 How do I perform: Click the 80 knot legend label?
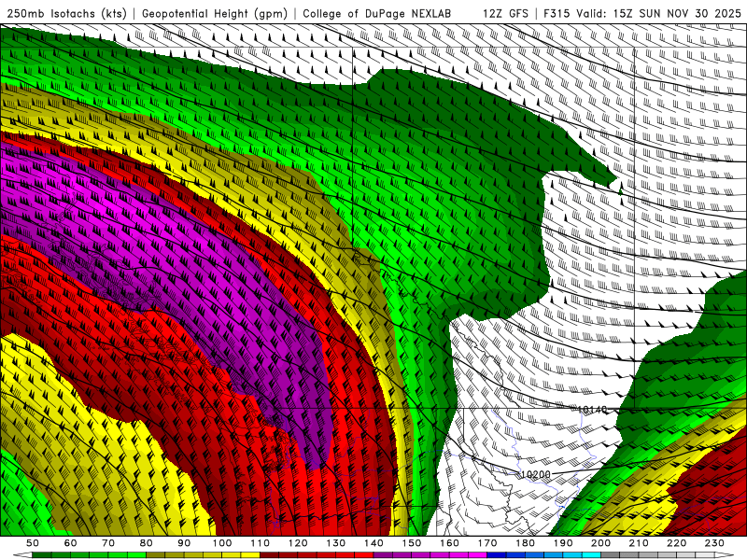[147, 543]
